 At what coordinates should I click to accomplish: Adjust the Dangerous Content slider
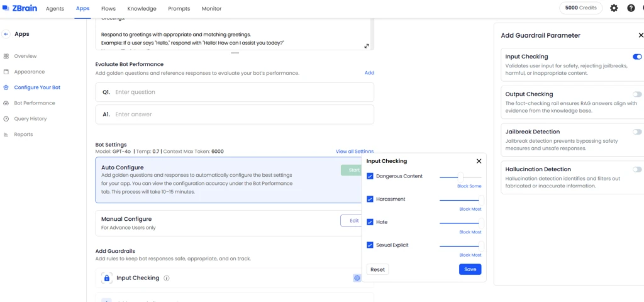coord(460,177)
